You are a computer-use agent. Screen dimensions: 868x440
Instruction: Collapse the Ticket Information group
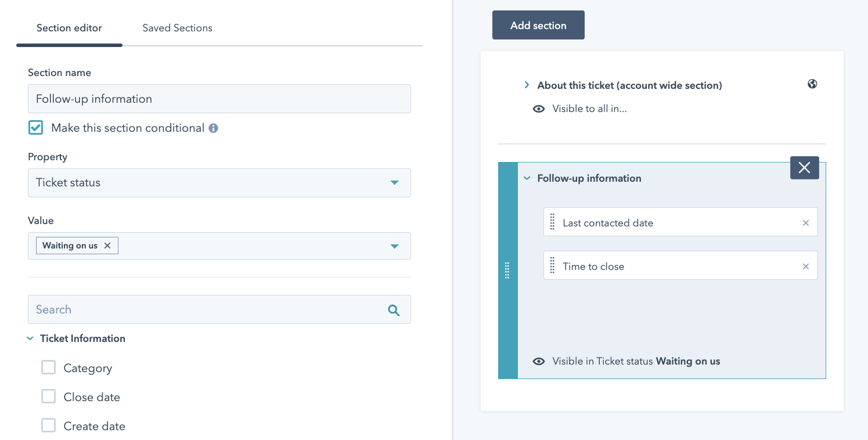coord(30,338)
